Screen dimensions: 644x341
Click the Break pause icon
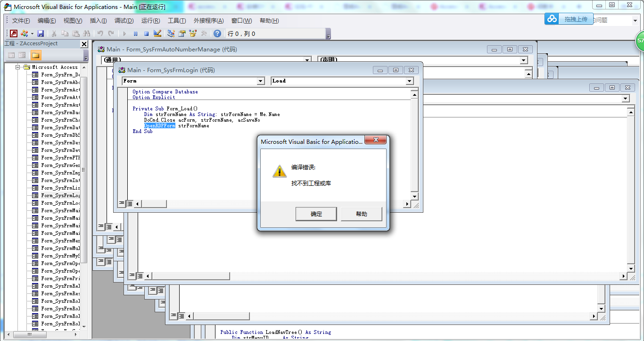tap(136, 33)
